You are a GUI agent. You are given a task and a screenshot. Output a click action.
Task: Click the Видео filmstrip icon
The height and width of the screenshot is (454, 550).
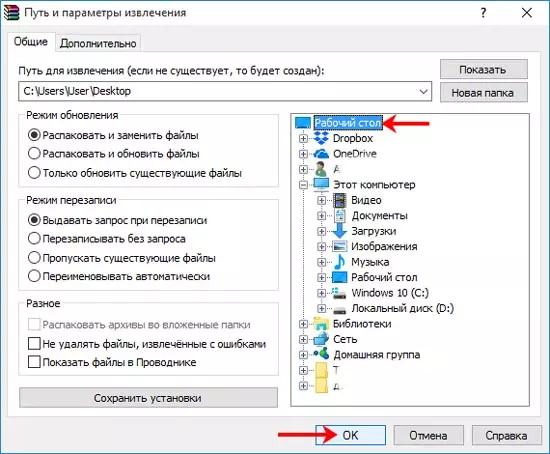pyautogui.click(x=340, y=200)
